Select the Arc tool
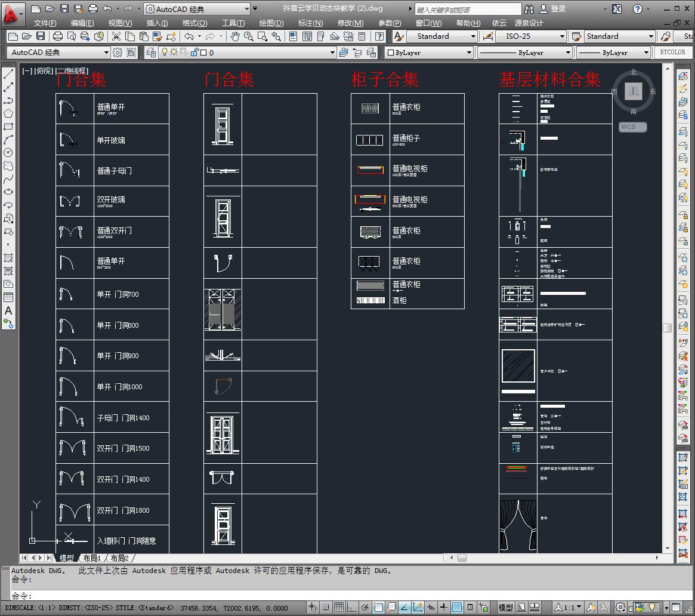The width and height of the screenshot is (695, 616). point(8,140)
